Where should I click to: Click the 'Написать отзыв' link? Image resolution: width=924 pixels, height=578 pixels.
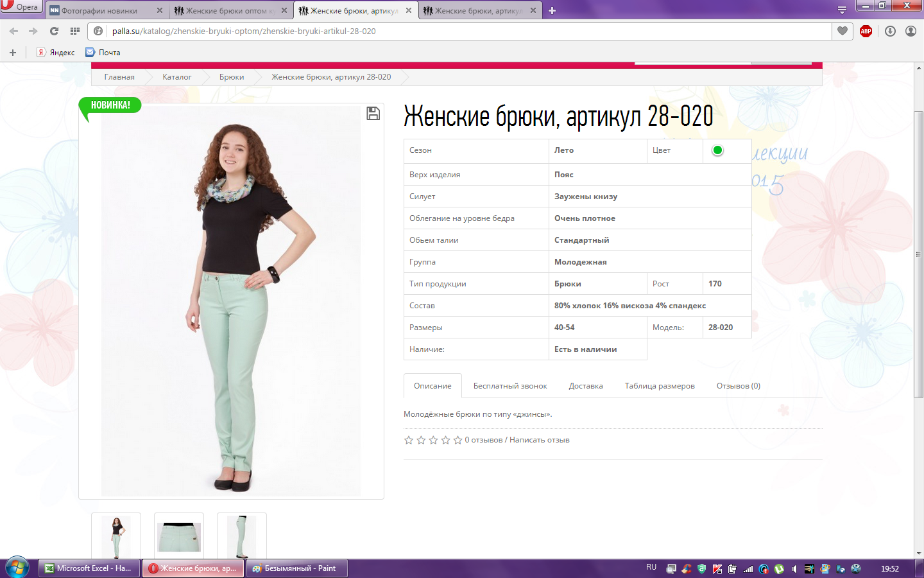540,440
